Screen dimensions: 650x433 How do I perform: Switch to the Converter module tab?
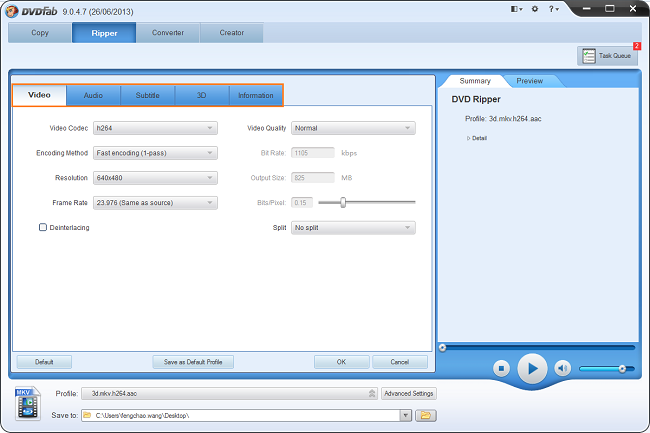pyautogui.click(x=168, y=33)
